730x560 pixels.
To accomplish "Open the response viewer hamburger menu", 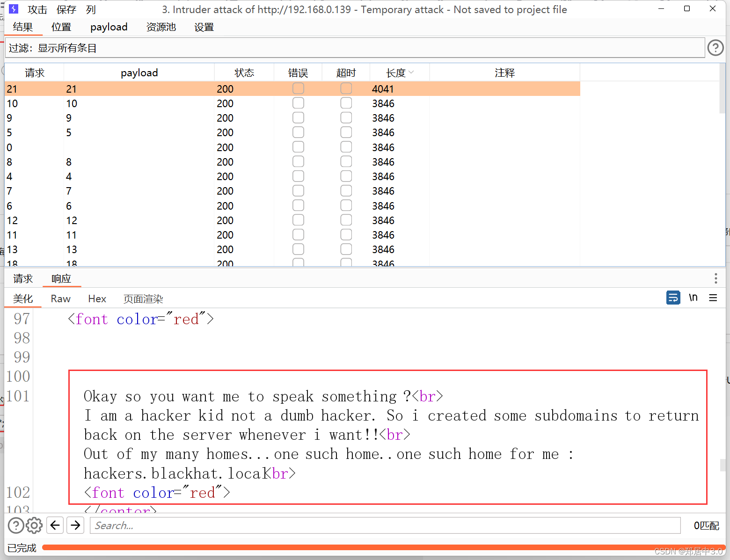I will tap(713, 298).
